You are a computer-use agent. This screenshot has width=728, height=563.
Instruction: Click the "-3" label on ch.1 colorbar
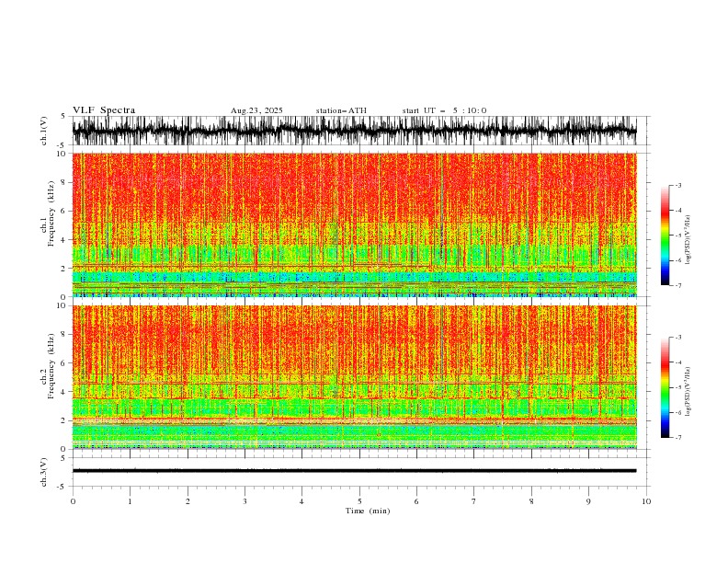[x=677, y=185]
